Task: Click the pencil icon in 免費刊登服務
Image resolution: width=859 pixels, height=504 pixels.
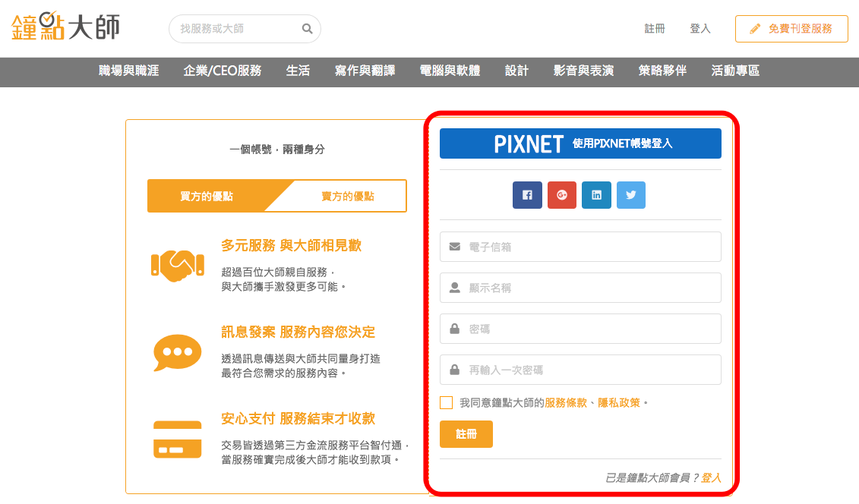Action: coord(754,28)
